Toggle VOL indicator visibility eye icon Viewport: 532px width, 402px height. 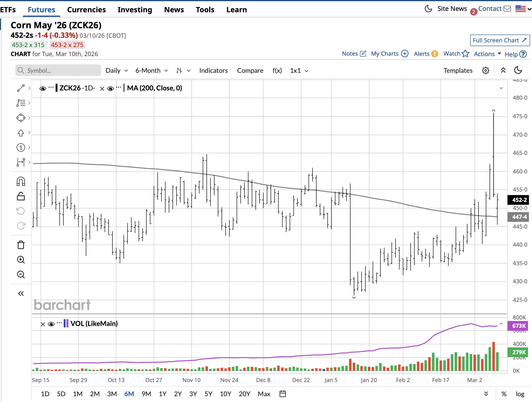click(x=51, y=324)
